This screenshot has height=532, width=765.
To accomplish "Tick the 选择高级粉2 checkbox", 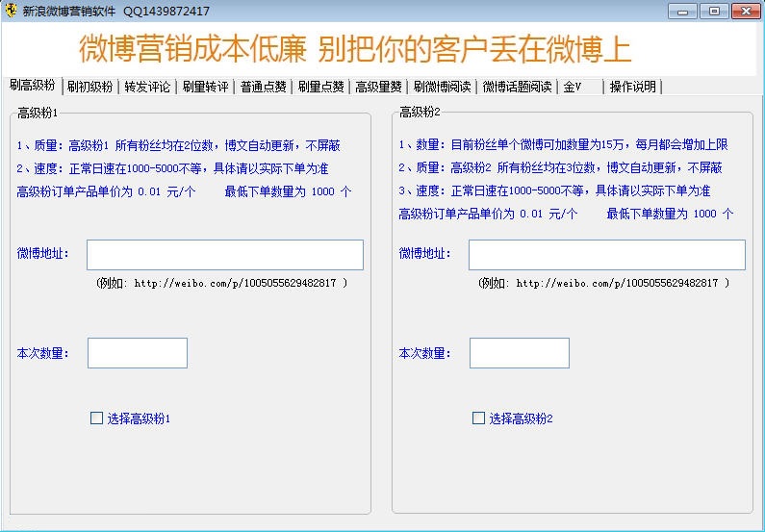I will coord(478,418).
